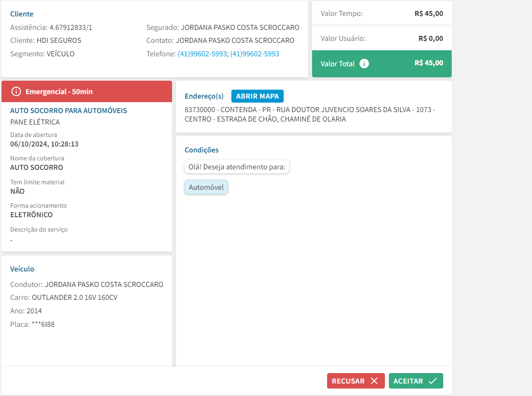Viewport: 532px width, 396px height.
Task: Click the Valor Usuário row
Action: coord(381,38)
